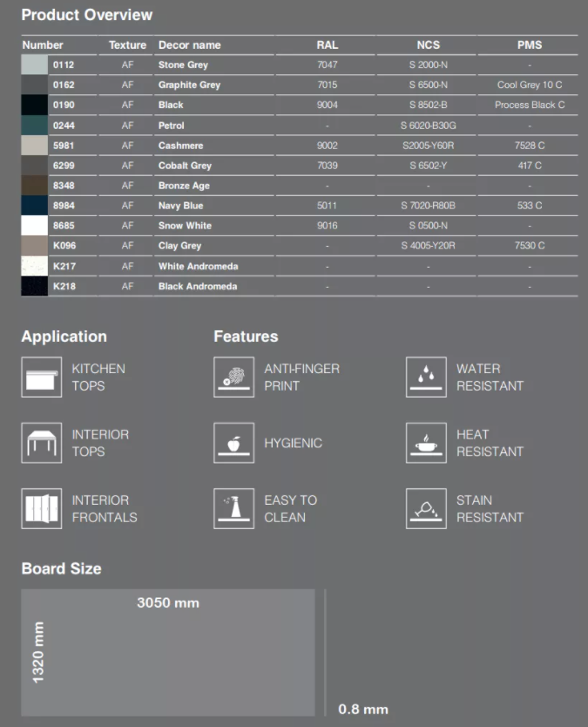Viewport: 588px width, 727px height.
Task: Click the Interior Frontals cabinet icon
Action: coord(41,508)
